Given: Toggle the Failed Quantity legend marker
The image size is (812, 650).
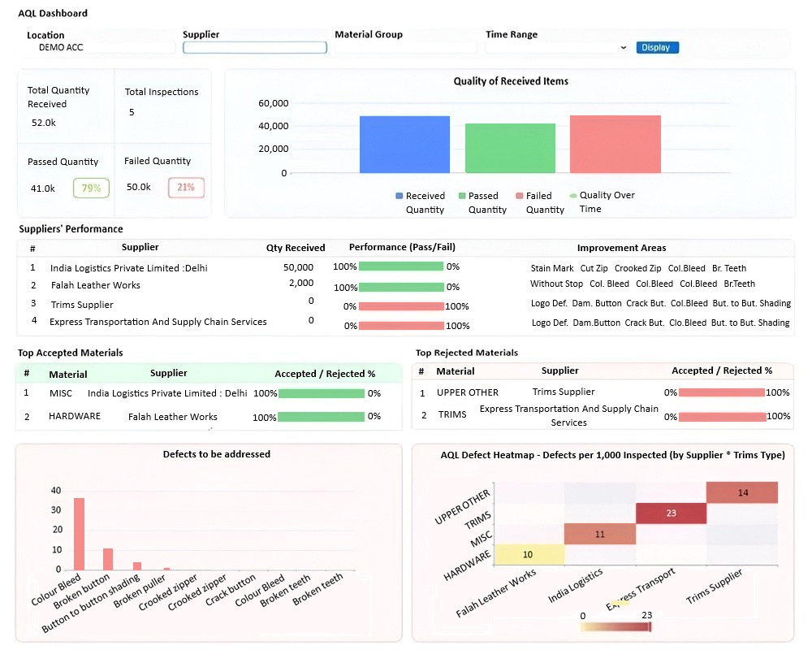Looking at the screenshot, I should coord(520,196).
